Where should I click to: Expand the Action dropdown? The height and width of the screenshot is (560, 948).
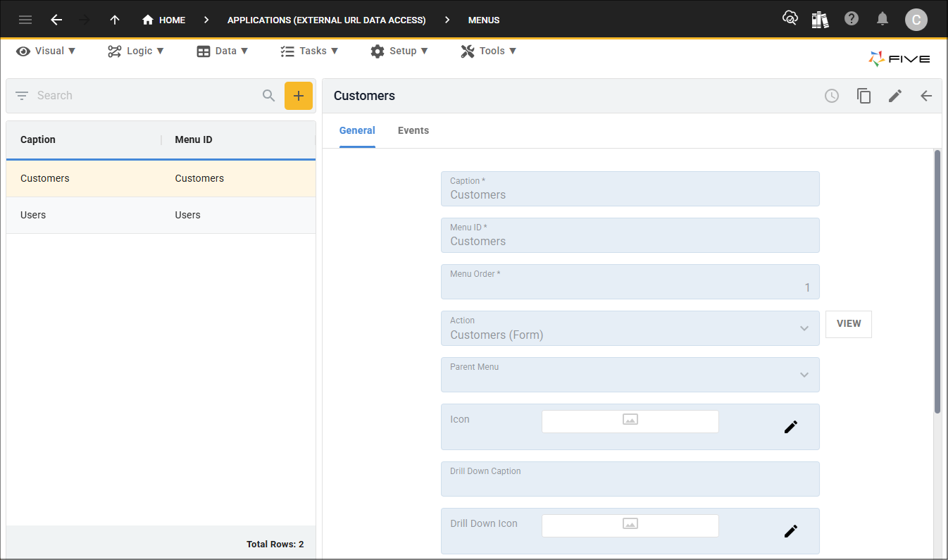(x=804, y=328)
